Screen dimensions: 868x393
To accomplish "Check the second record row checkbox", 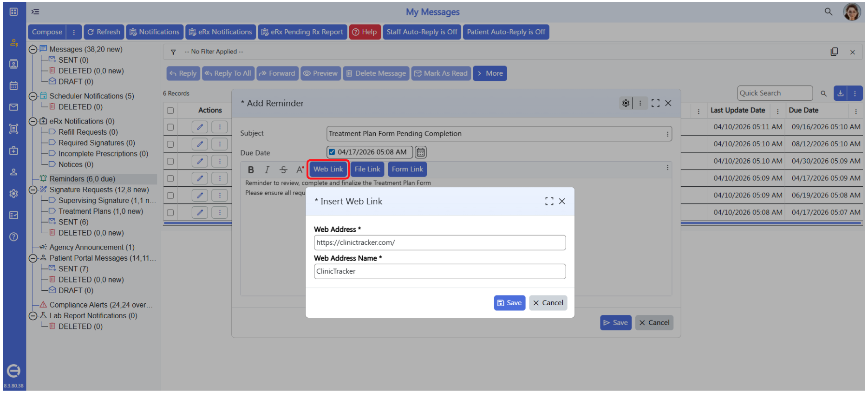I will coord(170,144).
